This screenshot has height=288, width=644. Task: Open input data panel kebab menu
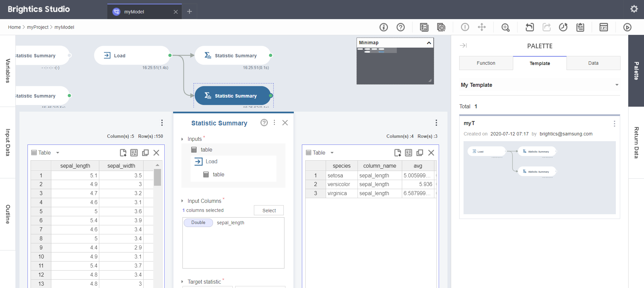162,123
